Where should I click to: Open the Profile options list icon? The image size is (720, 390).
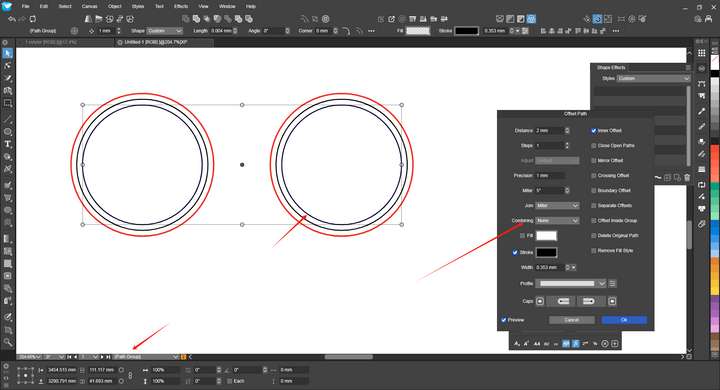[x=612, y=283]
